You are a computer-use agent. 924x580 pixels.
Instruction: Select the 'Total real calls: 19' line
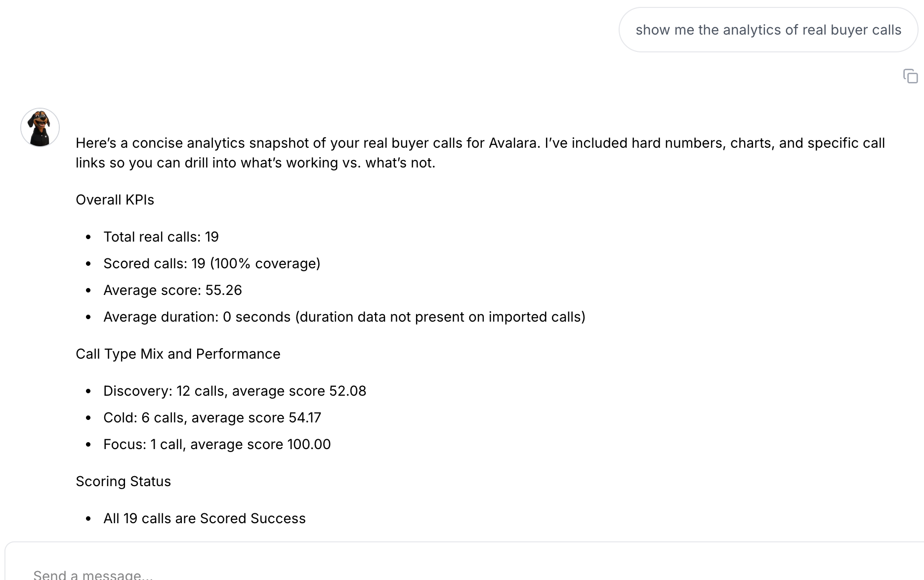161,237
